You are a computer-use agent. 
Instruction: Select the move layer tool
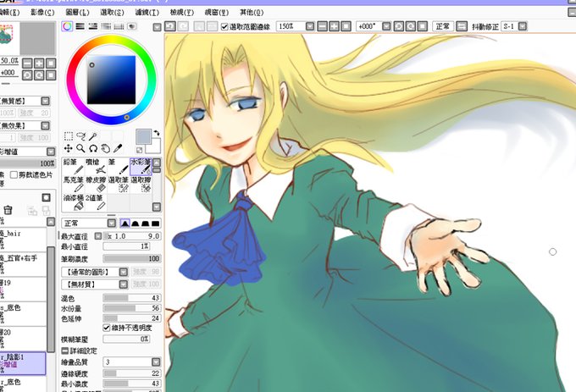coord(69,148)
